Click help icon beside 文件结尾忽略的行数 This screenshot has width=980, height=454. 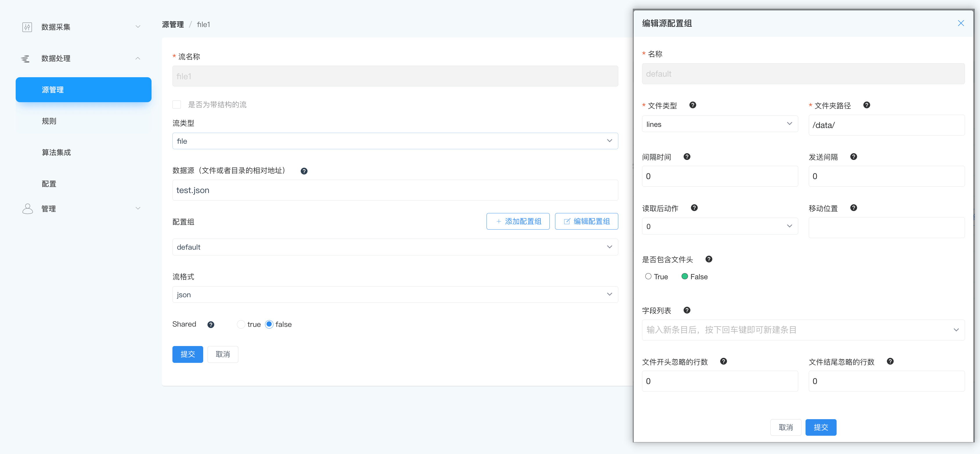tap(890, 361)
